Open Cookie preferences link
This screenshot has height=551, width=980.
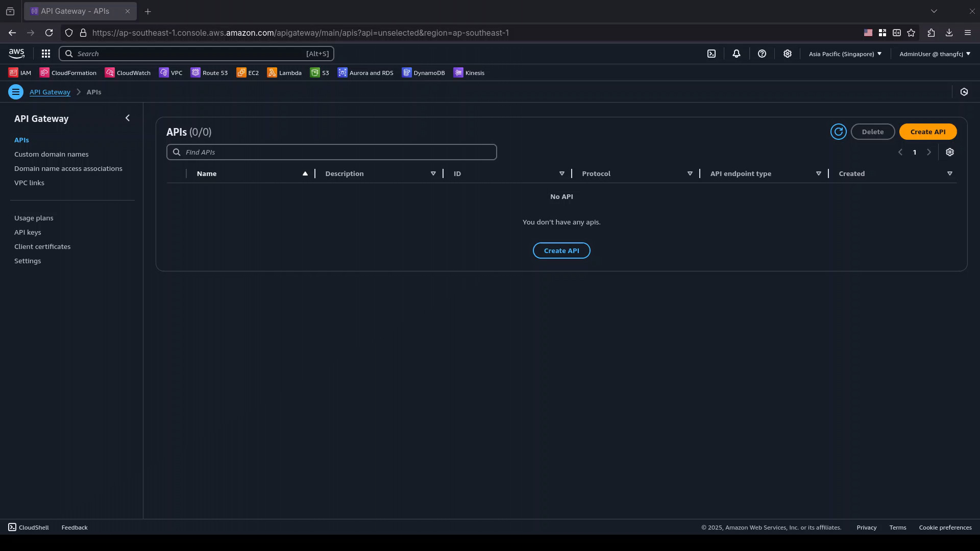click(945, 528)
